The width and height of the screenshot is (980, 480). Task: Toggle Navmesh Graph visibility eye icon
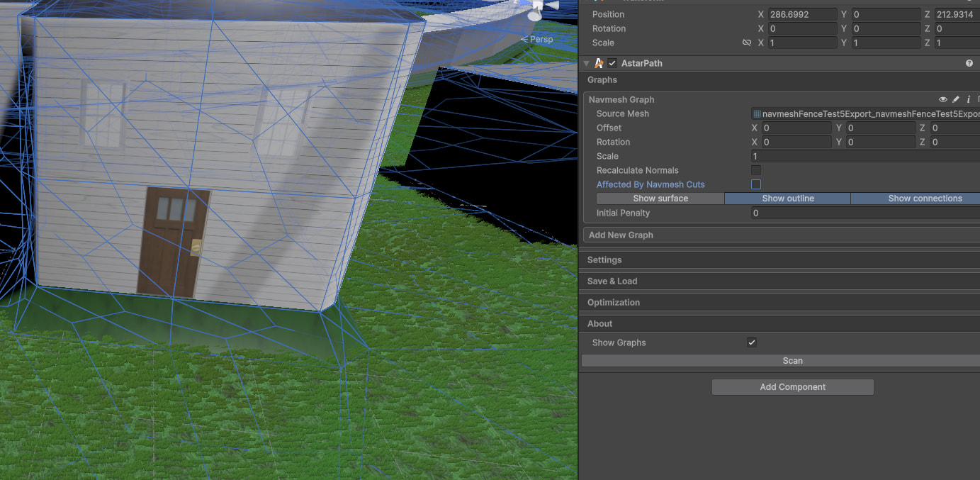[x=942, y=100]
